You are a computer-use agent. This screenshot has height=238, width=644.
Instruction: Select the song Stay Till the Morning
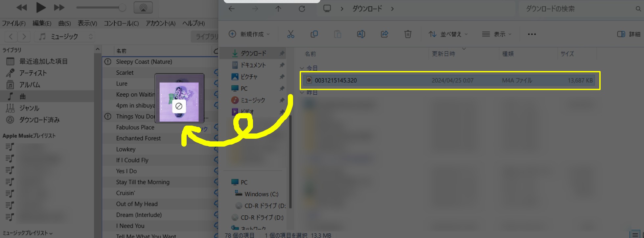[x=143, y=182]
